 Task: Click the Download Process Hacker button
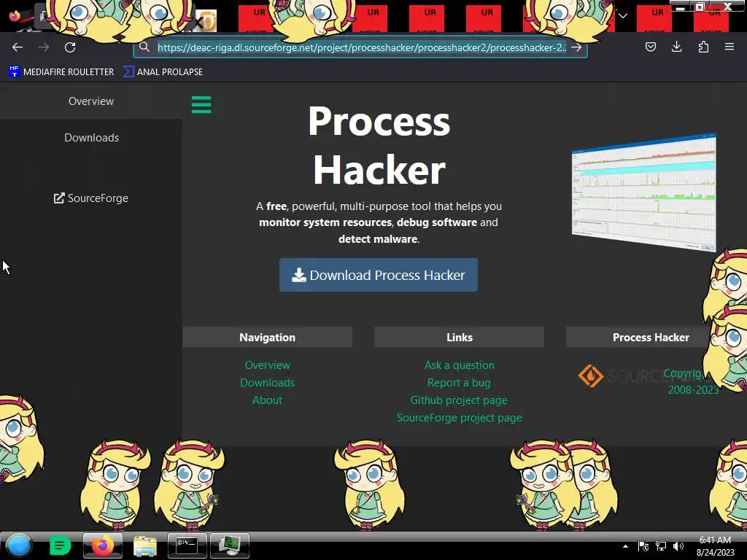[x=379, y=275]
